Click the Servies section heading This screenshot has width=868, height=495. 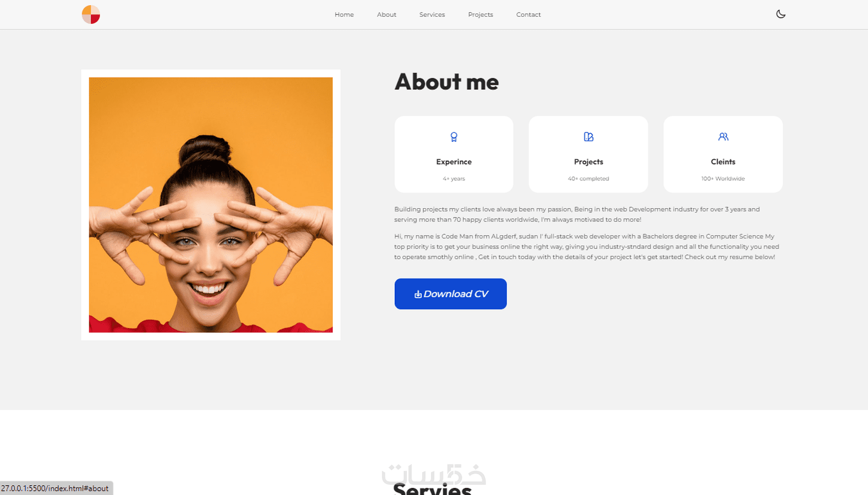coord(432,488)
